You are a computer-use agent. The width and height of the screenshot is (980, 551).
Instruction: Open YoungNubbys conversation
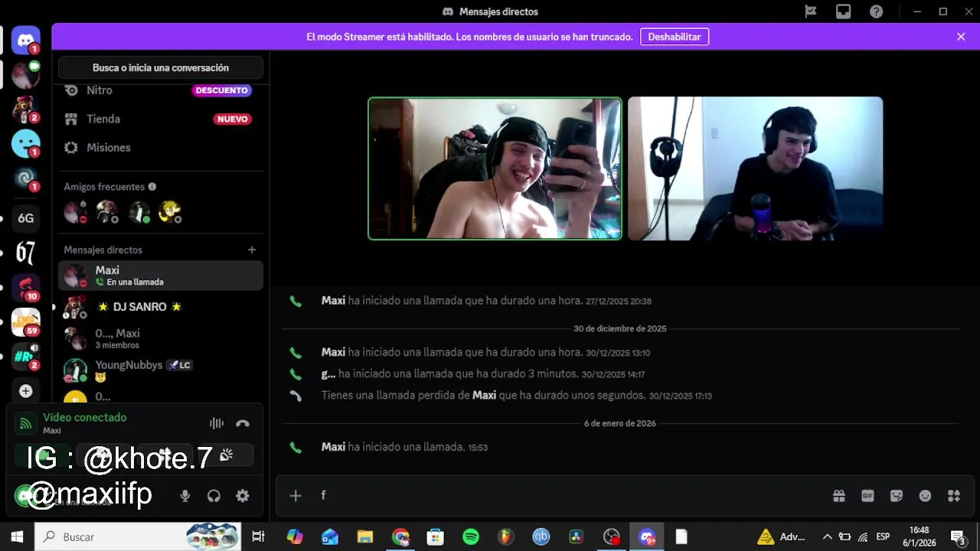pos(161,370)
